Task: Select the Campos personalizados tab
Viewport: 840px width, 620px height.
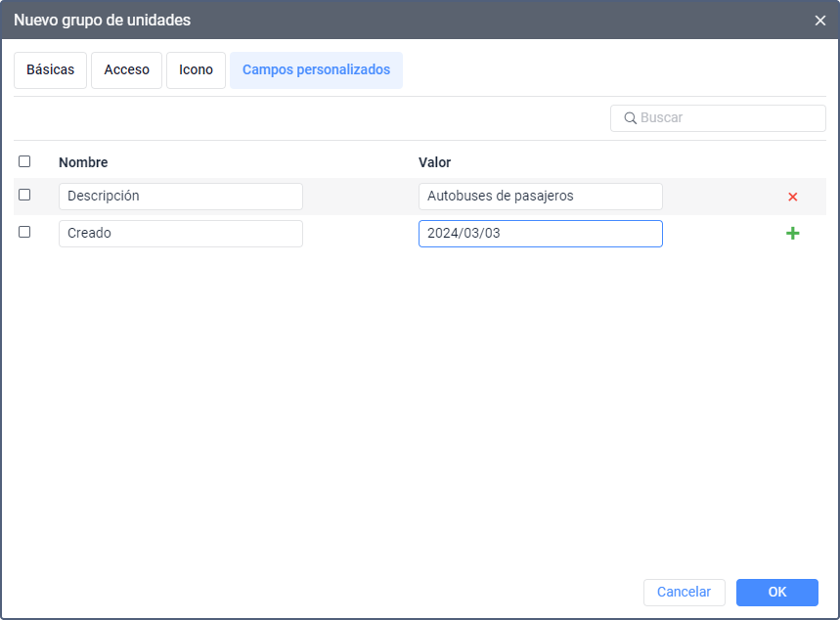Action: click(316, 70)
